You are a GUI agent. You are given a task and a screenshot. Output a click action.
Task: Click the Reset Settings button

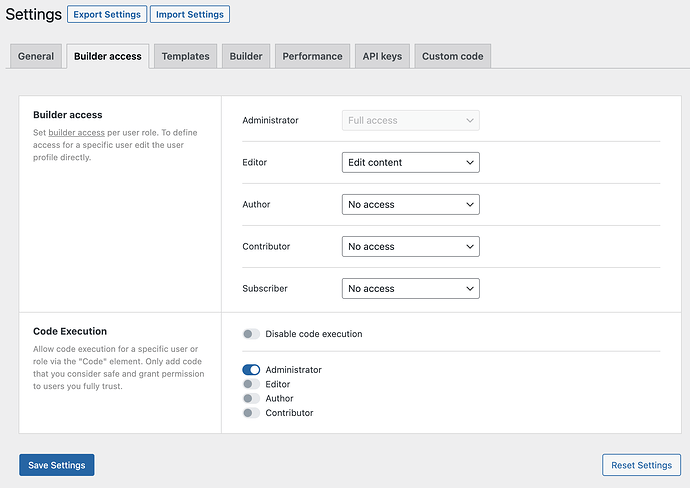(x=640, y=465)
